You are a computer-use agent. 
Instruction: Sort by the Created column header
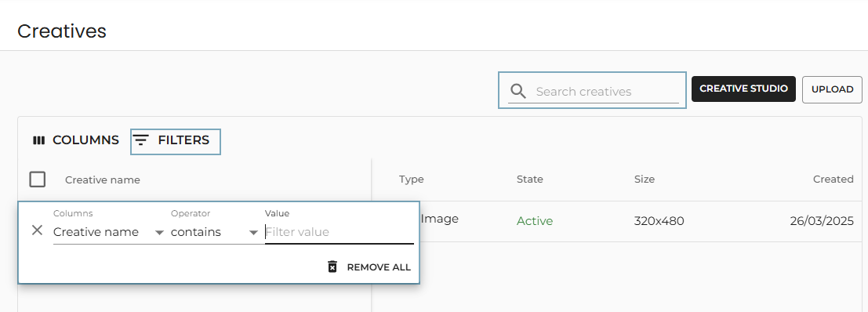click(833, 180)
